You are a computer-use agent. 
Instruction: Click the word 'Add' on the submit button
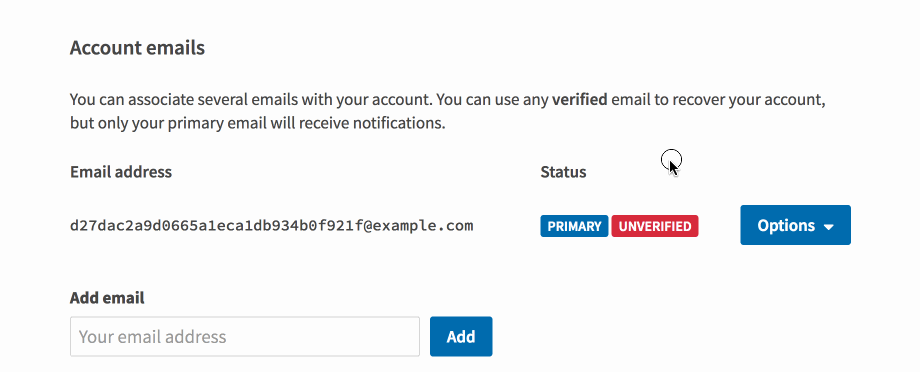461,337
